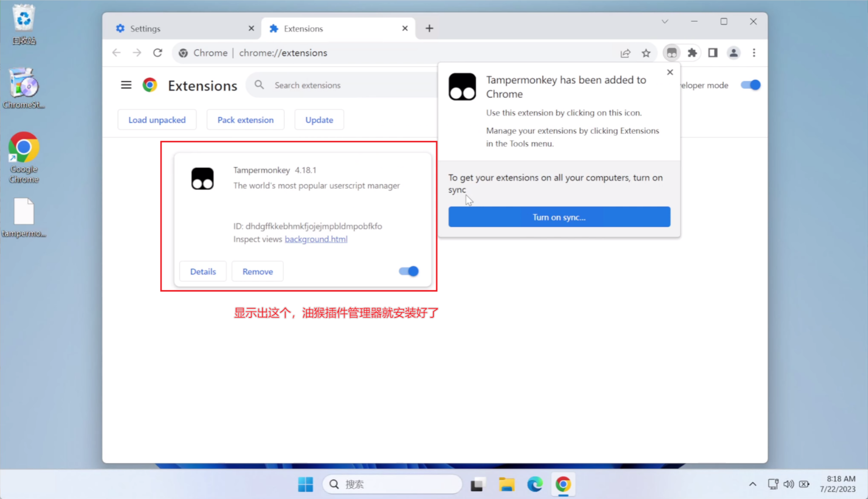
Task: Select the ChromeSt... desktop icon
Action: pos(24,88)
